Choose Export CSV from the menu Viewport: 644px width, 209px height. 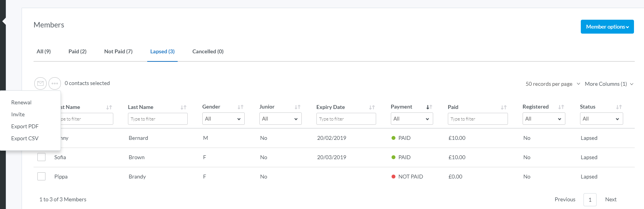[25, 138]
